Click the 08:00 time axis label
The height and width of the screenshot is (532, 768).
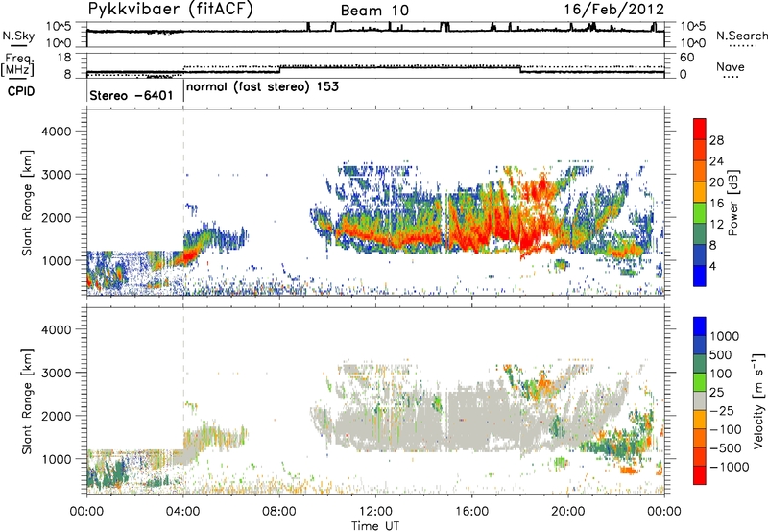click(279, 512)
